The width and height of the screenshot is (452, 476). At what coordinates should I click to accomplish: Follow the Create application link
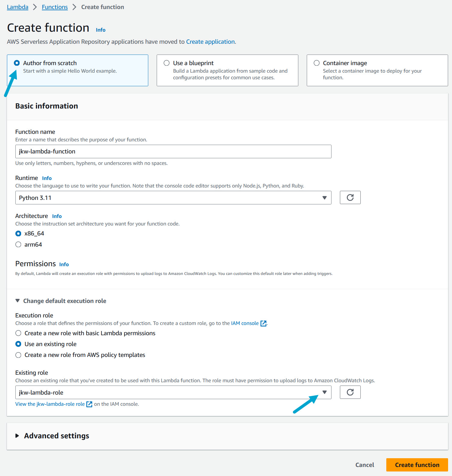[x=210, y=42]
